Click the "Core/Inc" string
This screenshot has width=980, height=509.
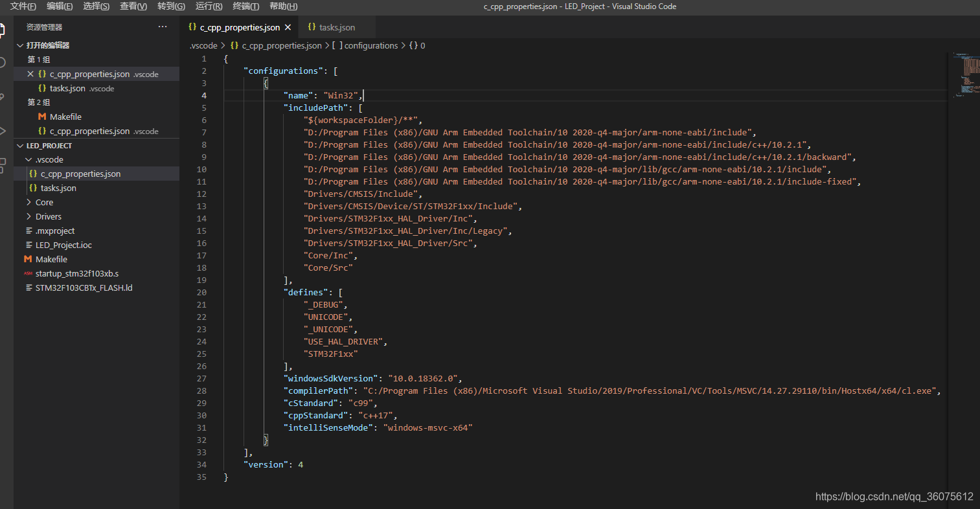pos(328,255)
